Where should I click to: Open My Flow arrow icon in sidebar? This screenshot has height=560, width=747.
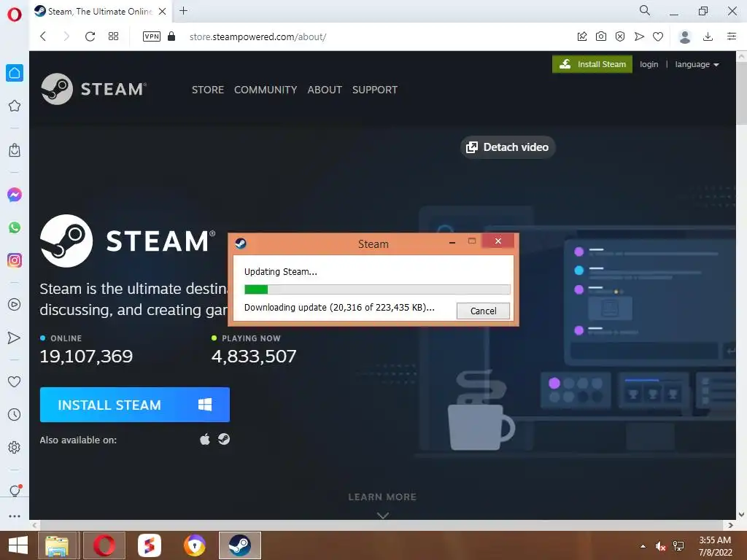15,338
